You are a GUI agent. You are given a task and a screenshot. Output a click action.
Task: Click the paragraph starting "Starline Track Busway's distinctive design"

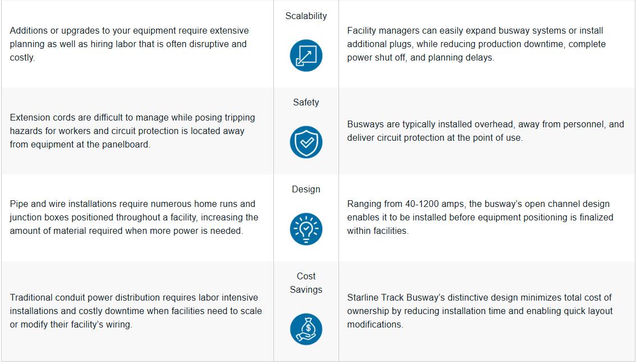[479, 311]
